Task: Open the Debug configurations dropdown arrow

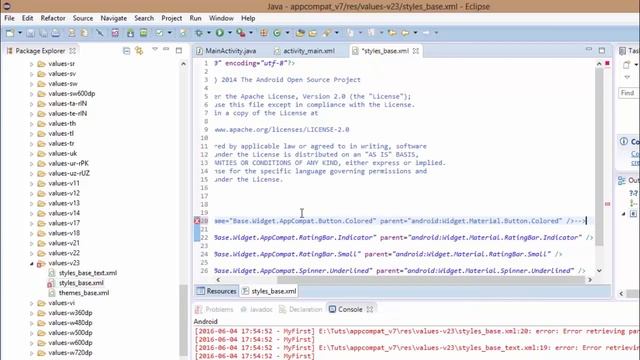Action: tap(209, 33)
